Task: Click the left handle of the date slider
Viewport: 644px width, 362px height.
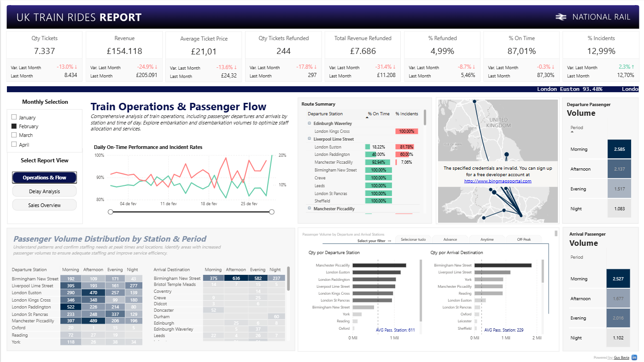Action: [x=110, y=212]
